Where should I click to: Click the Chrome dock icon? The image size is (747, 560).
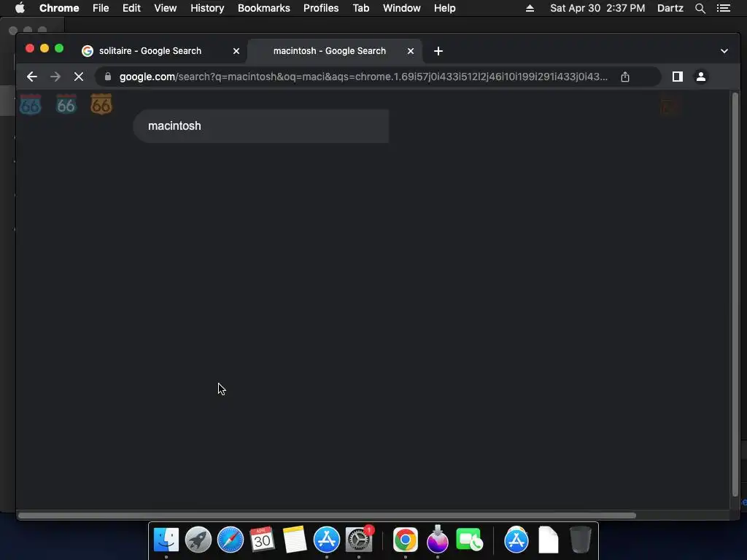click(x=406, y=540)
